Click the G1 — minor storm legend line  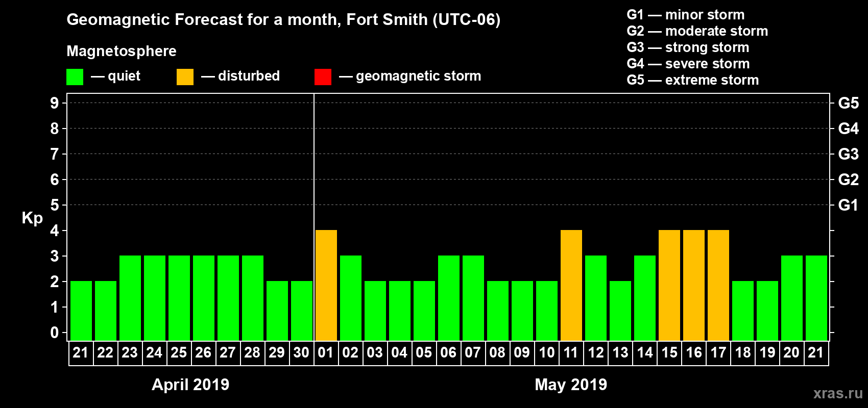[686, 15]
